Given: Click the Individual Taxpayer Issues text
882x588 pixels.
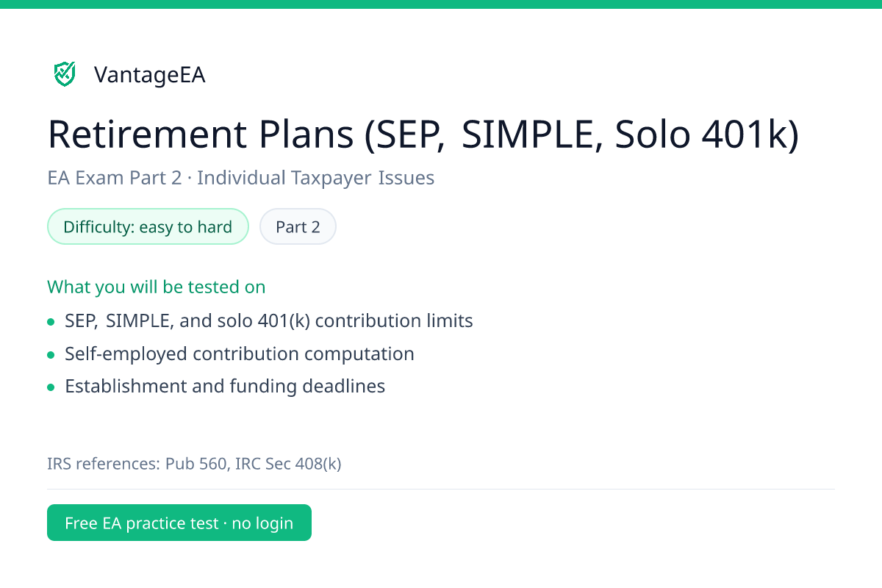Looking at the screenshot, I should (x=316, y=178).
